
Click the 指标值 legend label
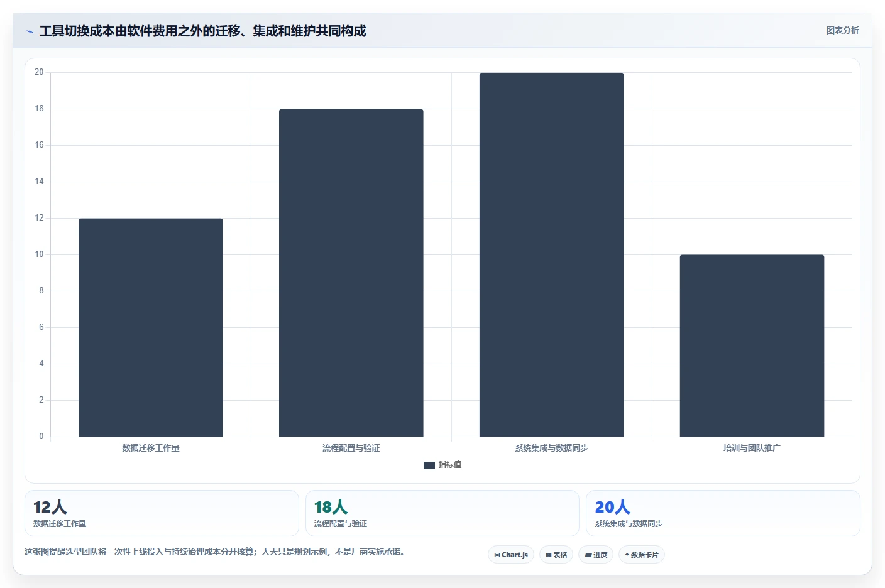point(450,465)
